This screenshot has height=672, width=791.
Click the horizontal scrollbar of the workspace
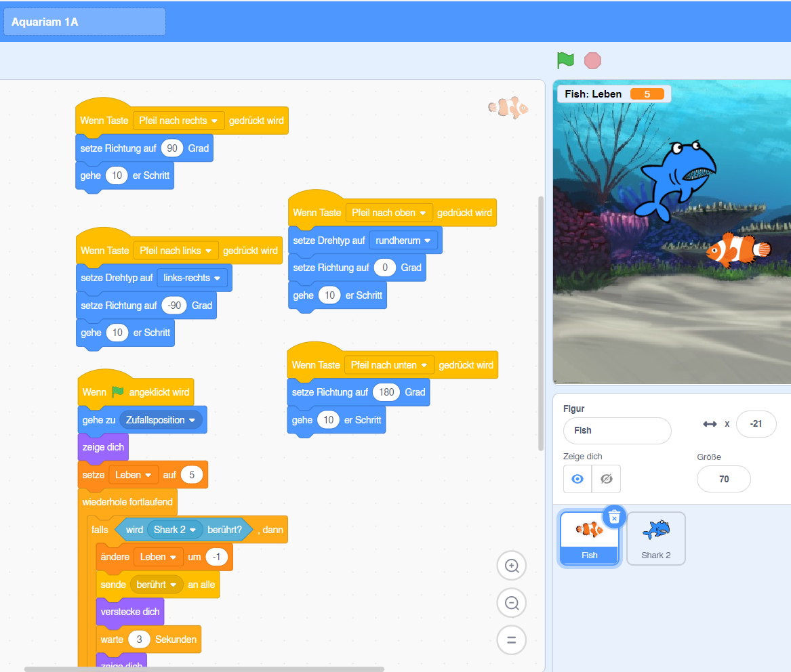click(x=203, y=669)
